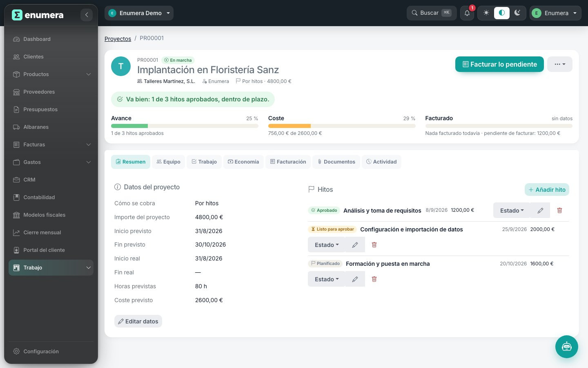Edit the Configuración e importación de datos milestone
The width and height of the screenshot is (588, 368).
(x=355, y=245)
